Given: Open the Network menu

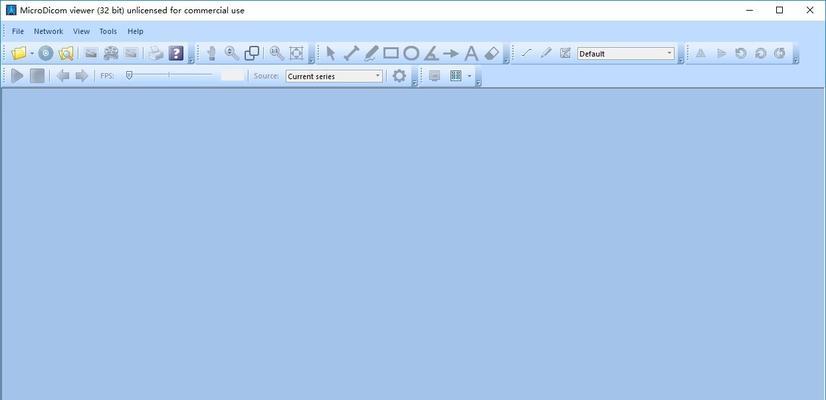Looking at the screenshot, I should [48, 31].
